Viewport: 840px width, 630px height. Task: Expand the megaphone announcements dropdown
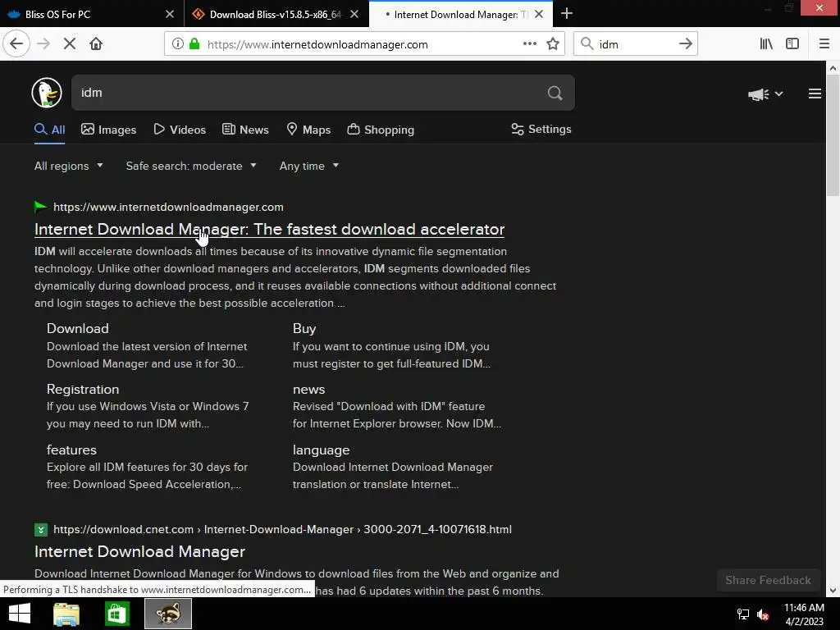(765, 94)
